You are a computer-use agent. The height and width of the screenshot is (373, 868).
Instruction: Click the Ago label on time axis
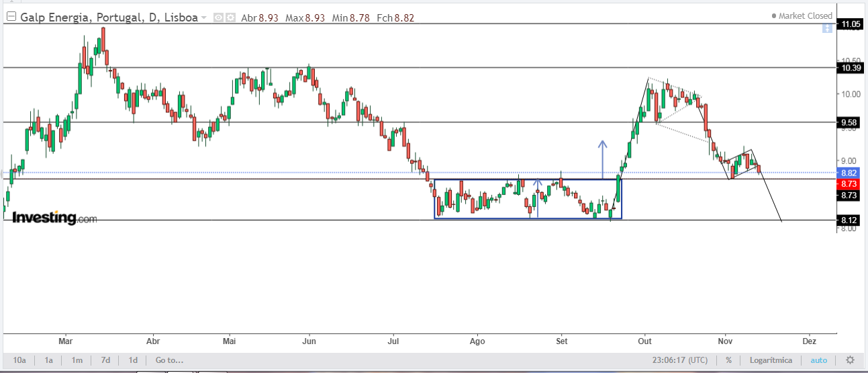tap(477, 341)
